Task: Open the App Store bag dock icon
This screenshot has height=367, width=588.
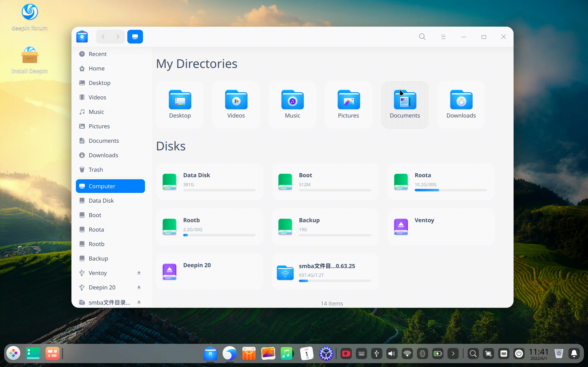Action: tap(249, 353)
